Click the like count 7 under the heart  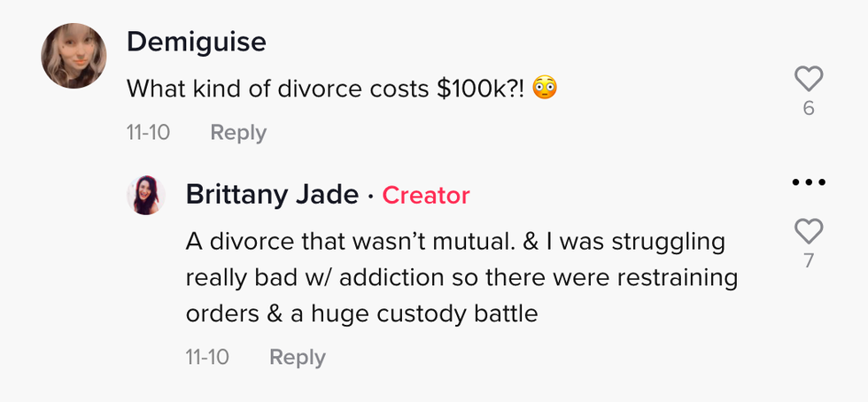tap(809, 262)
